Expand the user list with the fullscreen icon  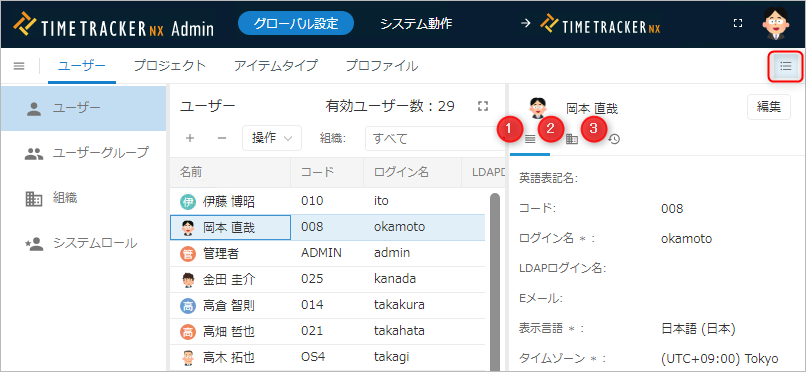pyautogui.click(x=482, y=106)
